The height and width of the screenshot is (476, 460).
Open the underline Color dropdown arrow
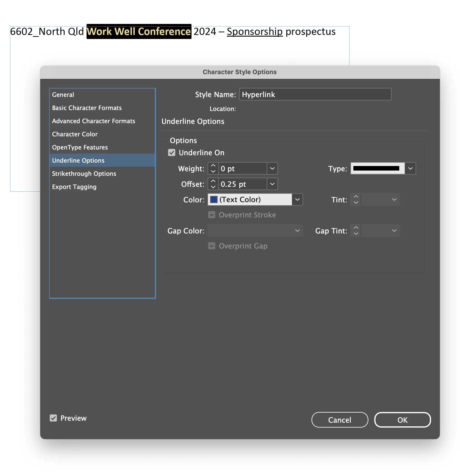297,200
